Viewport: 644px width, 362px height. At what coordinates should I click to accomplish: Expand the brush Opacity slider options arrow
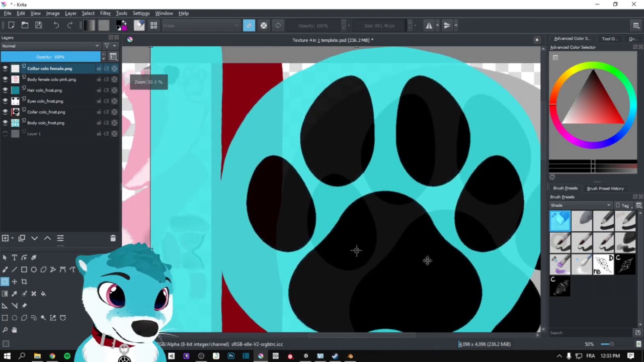tap(348, 26)
